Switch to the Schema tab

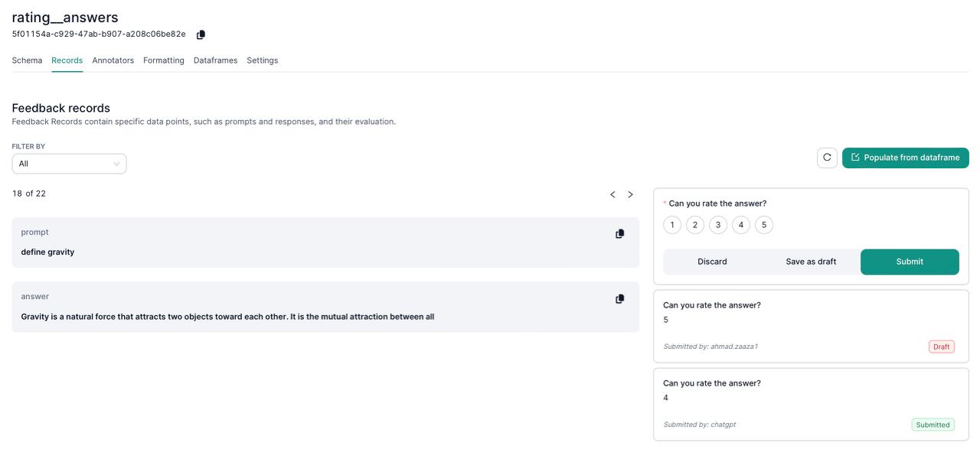(27, 60)
